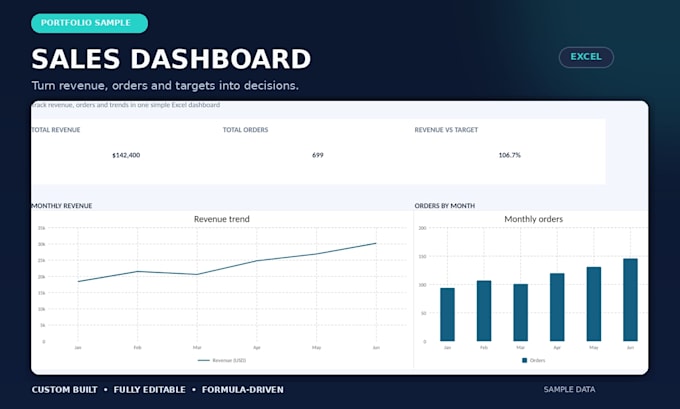Click the 'Monthly orders' chart title
Image resolution: width=680 pixels, height=409 pixels.
533,219
